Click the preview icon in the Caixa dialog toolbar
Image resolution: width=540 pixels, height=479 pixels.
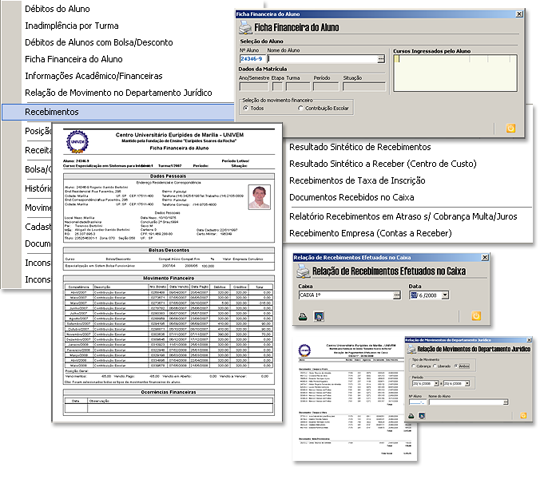click(319, 316)
